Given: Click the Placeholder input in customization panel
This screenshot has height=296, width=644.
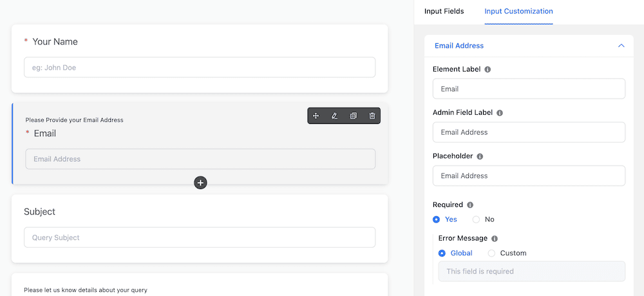Looking at the screenshot, I should [529, 176].
